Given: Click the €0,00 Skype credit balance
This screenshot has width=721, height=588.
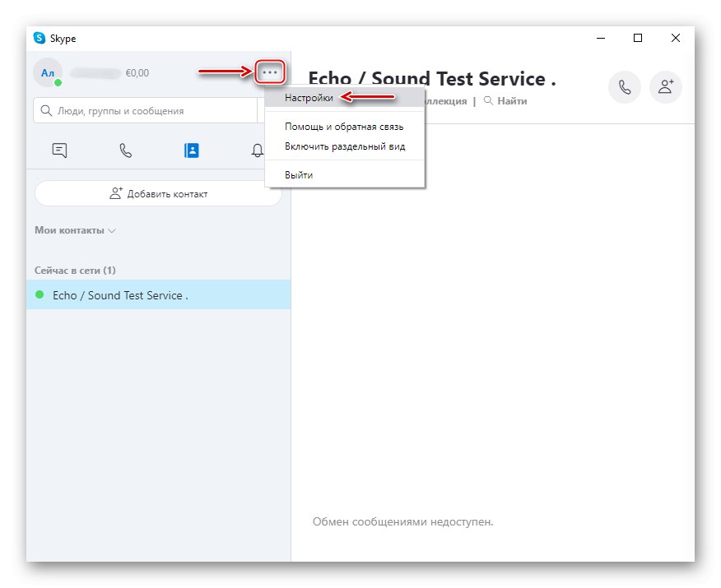Looking at the screenshot, I should [x=137, y=73].
